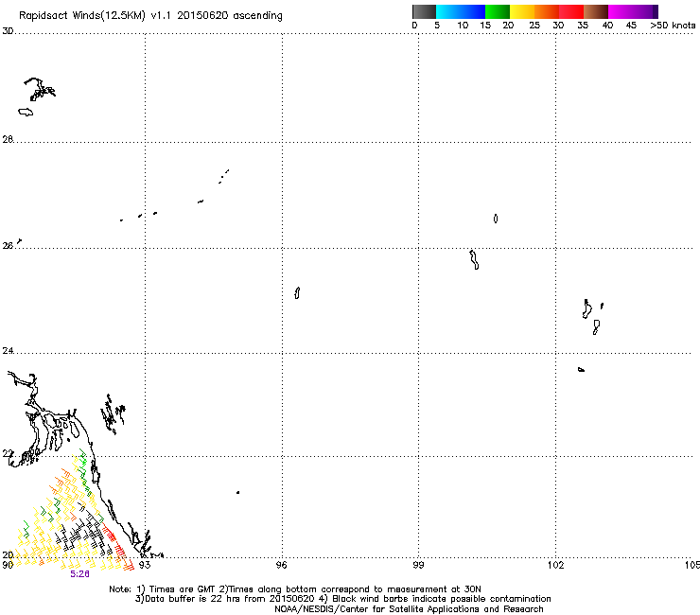Click the longitude 96 axis label
The width and height of the screenshot is (700, 615).
pos(282,565)
